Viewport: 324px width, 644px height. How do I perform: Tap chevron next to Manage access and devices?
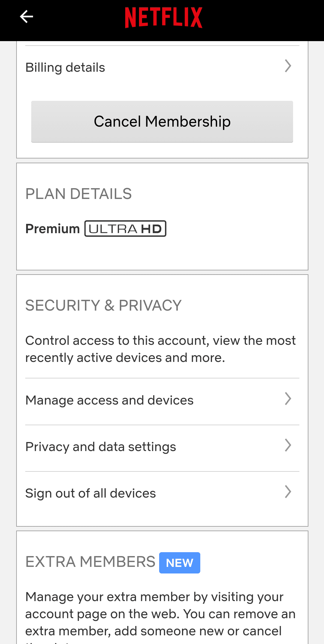pyautogui.click(x=288, y=399)
